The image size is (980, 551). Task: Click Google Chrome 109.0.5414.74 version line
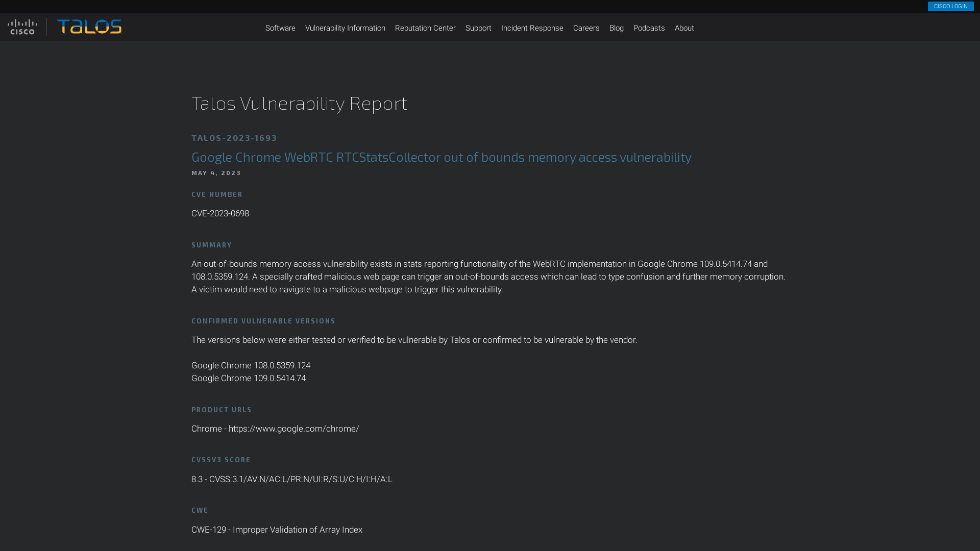[x=249, y=378]
